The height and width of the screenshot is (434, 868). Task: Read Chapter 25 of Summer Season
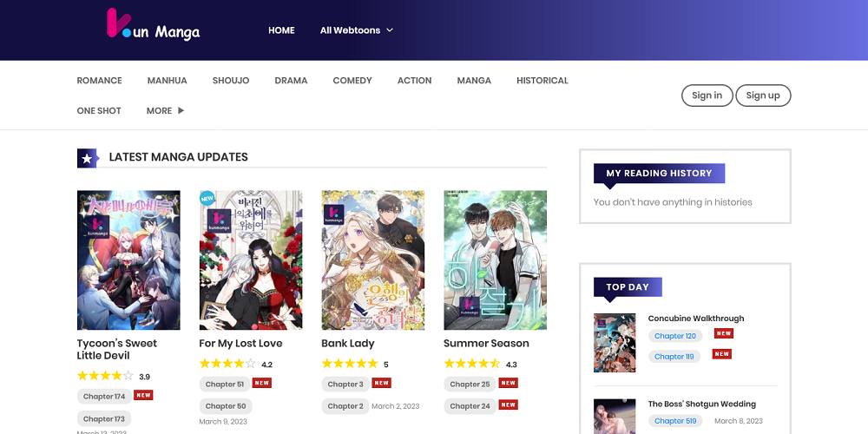point(470,385)
